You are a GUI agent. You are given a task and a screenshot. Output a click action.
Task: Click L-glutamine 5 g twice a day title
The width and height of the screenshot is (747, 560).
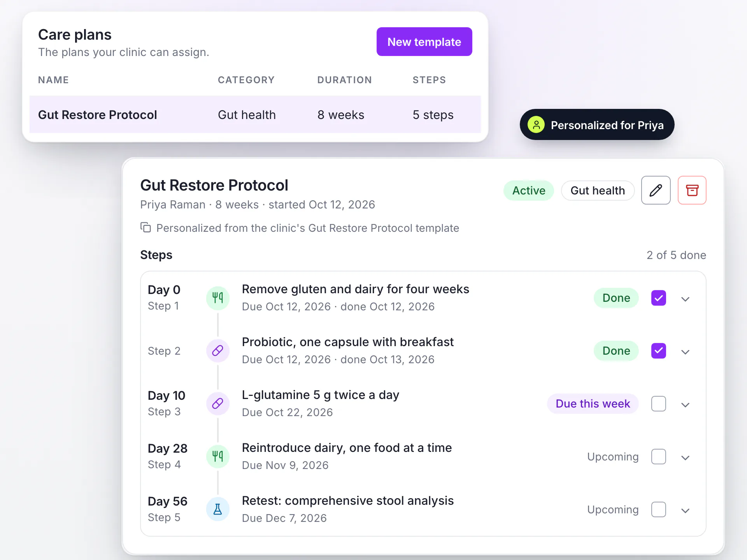[x=321, y=395]
